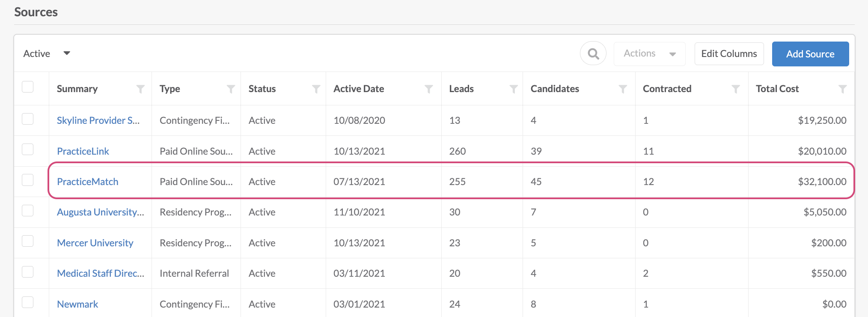Open the Mercer University source link
The width and height of the screenshot is (868, 317).
point(95,243)
